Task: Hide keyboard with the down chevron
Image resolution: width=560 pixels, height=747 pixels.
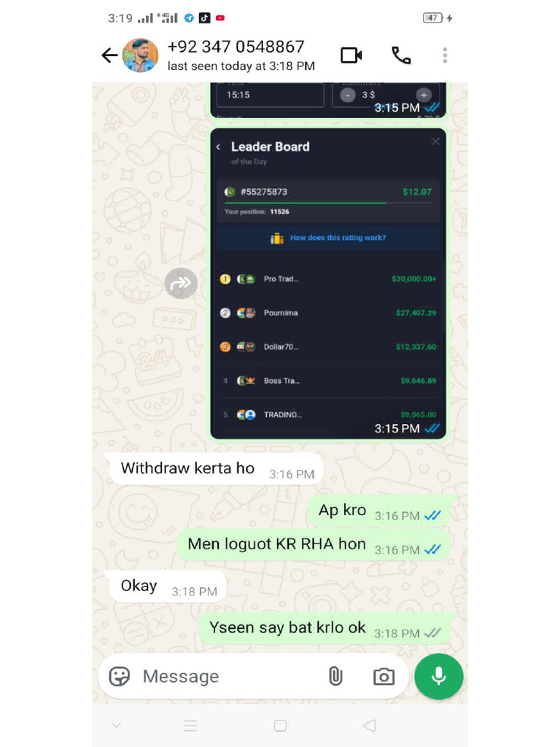Action: [x=116, y=726]
